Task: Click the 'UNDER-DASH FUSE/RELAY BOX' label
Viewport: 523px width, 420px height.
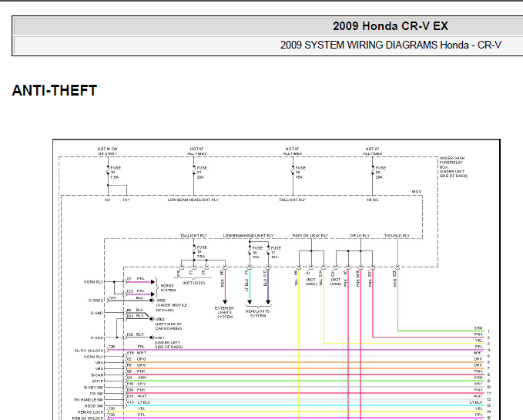Action: pyautogui.click(x=453, y=166)
